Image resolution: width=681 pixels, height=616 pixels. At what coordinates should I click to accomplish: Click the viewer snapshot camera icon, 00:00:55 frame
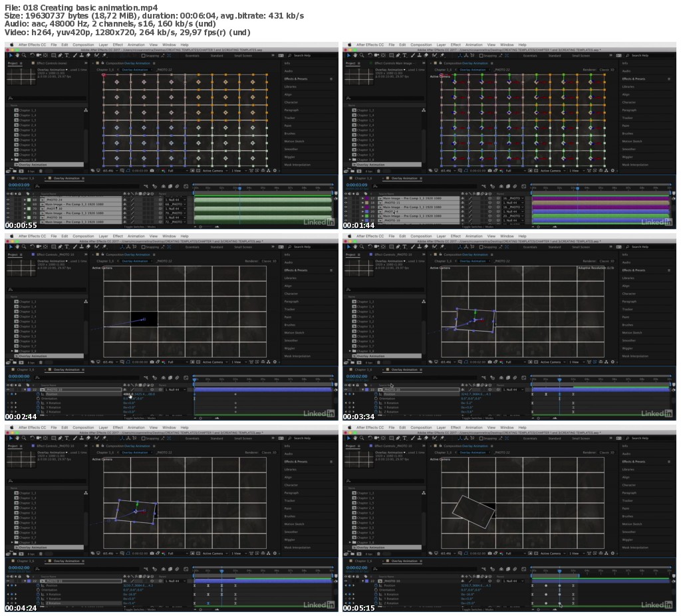[x=152, y=171]
